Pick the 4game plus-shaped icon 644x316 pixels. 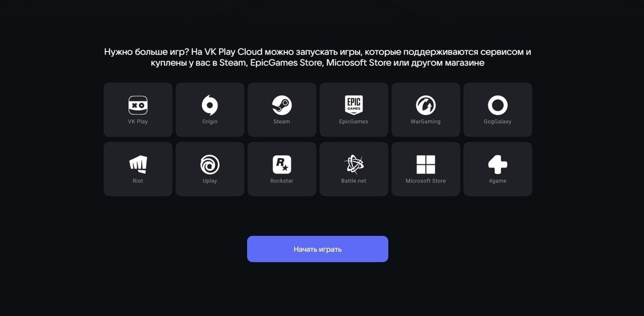click(x=497, y=164)
